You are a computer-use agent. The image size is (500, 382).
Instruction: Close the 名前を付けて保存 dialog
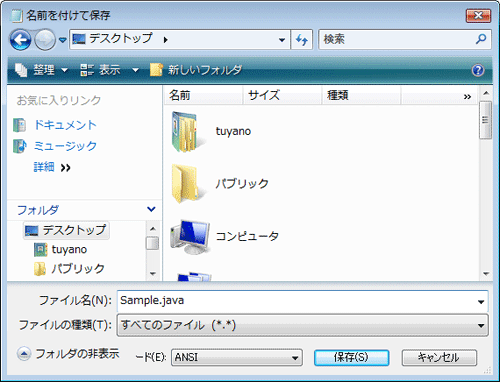[478, 16]
